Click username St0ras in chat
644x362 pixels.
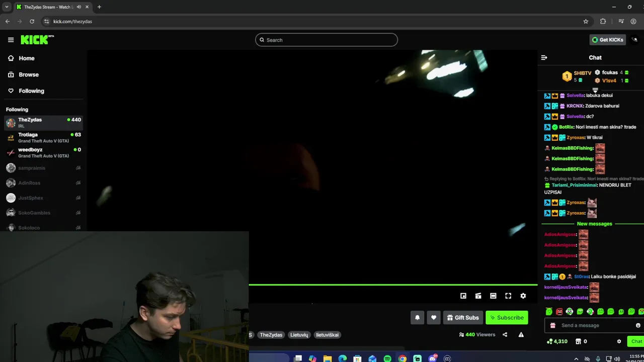coord(581,277)
